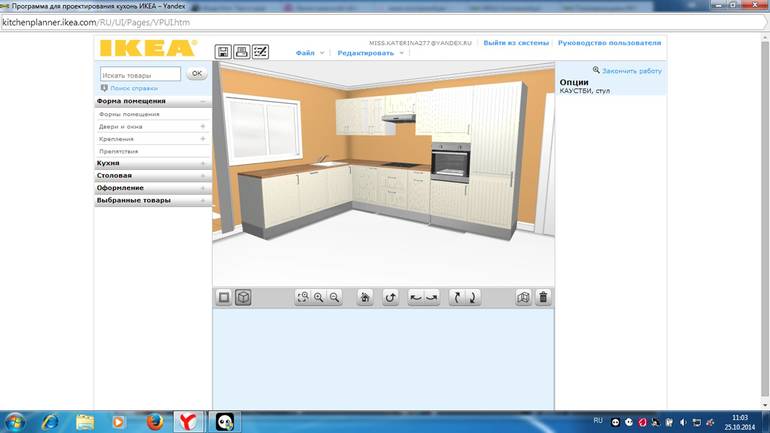770x433 pixels.
Task: Click the zoom to fit icon
Action: tap(303, 297)
